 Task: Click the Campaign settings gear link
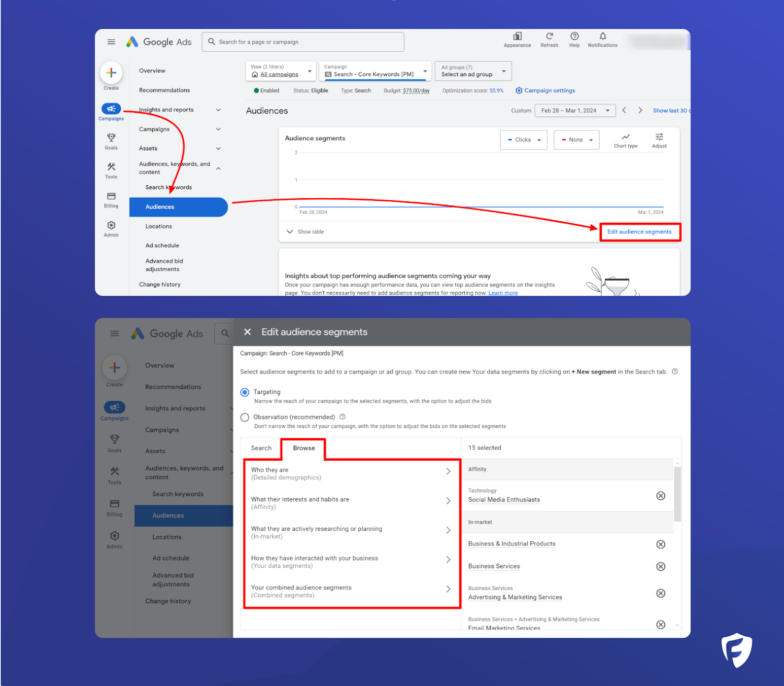[x=545, y=90]
